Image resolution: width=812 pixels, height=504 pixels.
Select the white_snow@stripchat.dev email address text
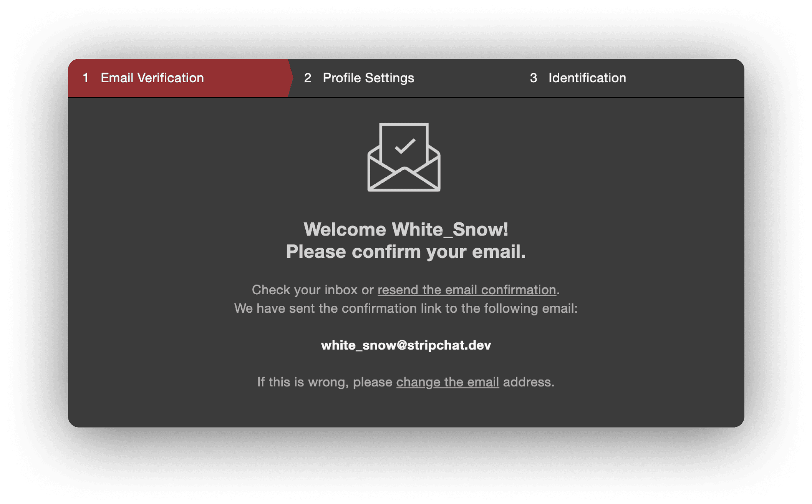pos(406,345)
